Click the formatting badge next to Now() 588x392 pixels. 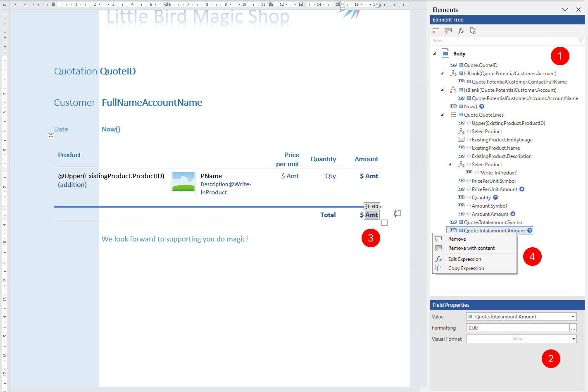click(482, 106)
